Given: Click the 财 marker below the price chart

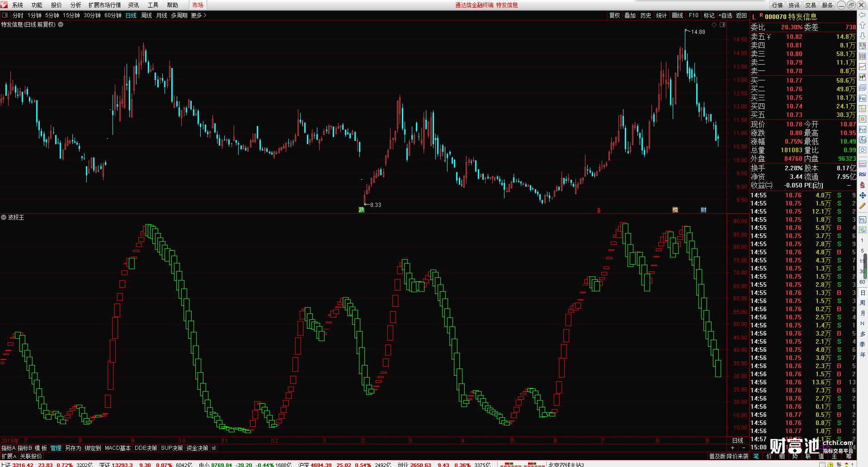Looking at the screenshot, I should [703, 210].
